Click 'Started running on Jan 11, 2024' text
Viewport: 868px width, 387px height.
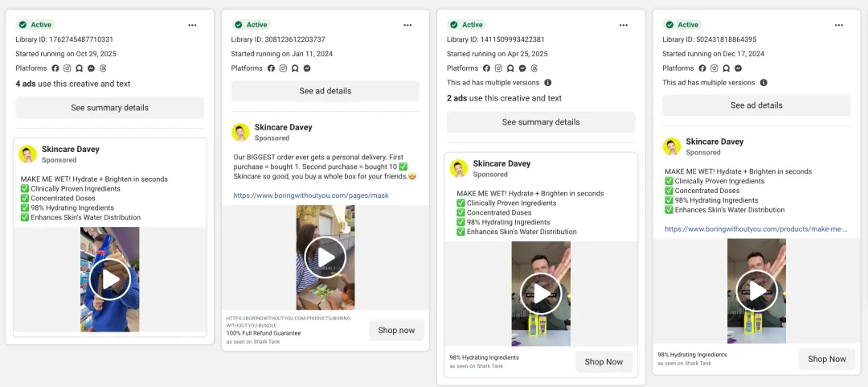(x=282, y=54)
